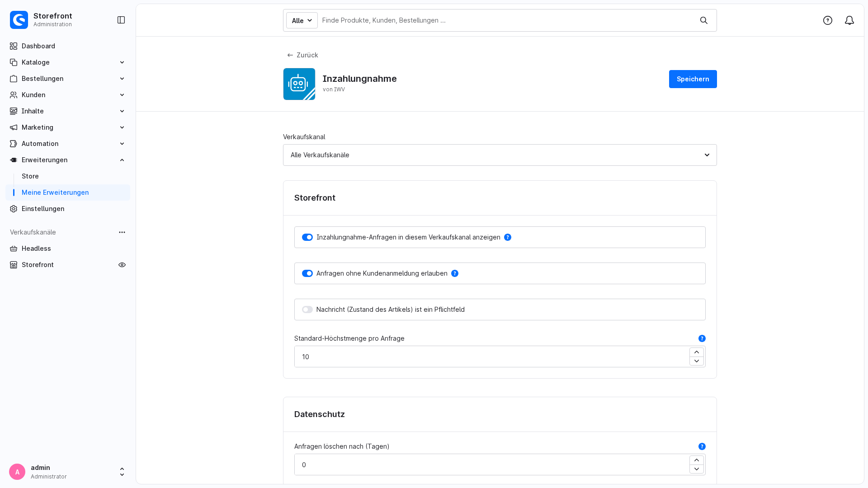Show help for Anfragen ohne Kundenanmeldung
868x488 pixels.
point(455,273)
